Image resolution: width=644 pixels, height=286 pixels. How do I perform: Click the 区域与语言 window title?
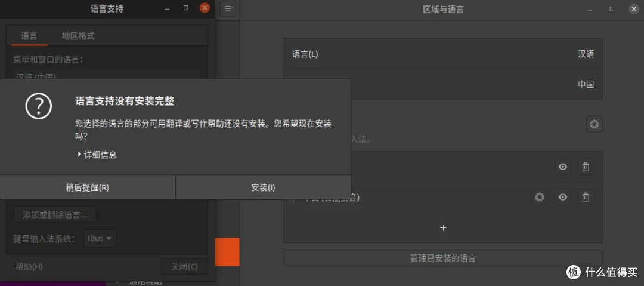443,9
